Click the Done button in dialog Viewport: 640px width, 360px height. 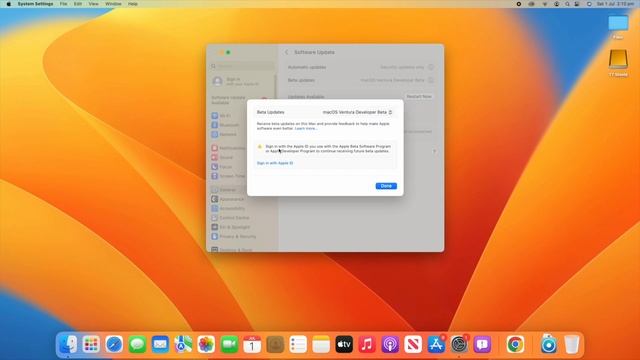[x=386, y=186]
